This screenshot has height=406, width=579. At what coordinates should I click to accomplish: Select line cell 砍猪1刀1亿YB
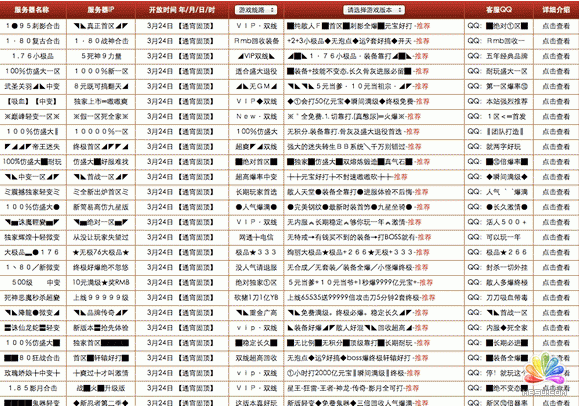[x=256, y=298]
